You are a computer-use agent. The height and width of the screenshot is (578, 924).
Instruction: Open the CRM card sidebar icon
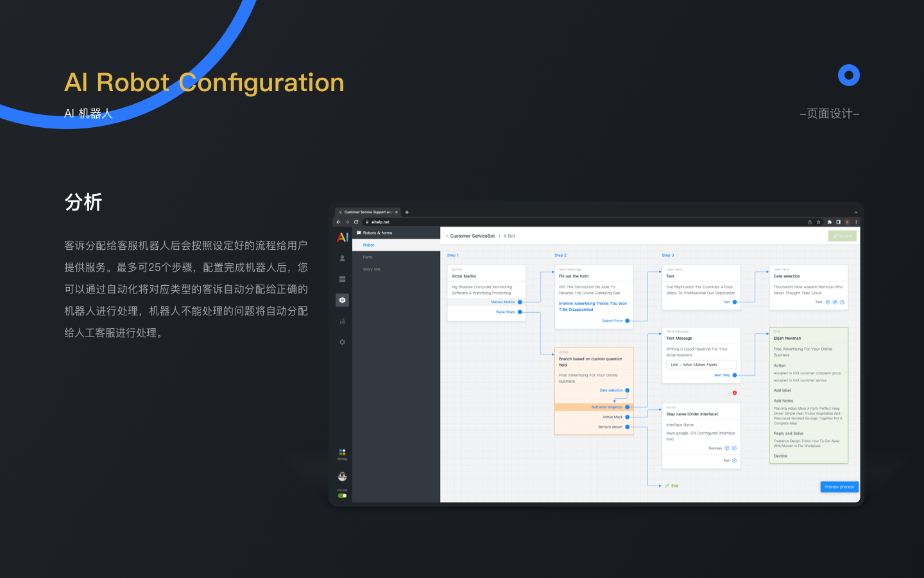tap(342, 279)
